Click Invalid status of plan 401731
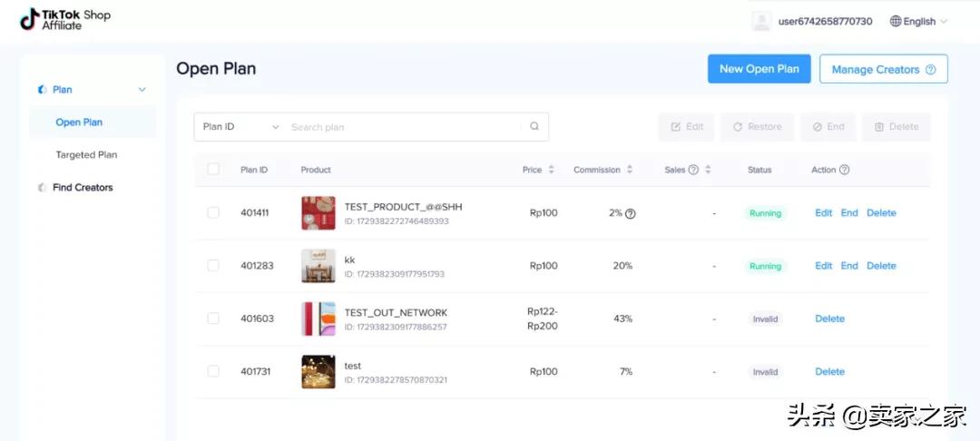Screen dimensions: 980x441 point(765,372)
